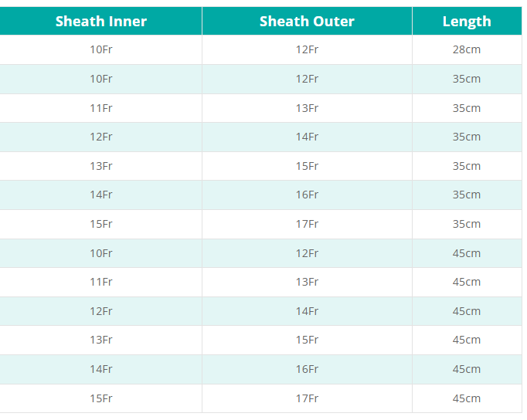527x420 pixels.
Task: Click the Length column header
Action: (467, 21)
